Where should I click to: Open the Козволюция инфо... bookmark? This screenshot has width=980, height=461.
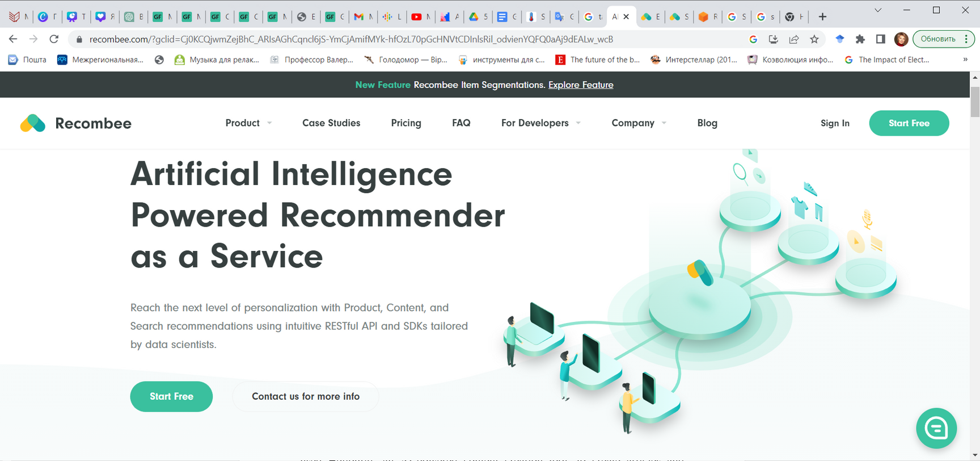pyautogui.click(x=790, y=60)
